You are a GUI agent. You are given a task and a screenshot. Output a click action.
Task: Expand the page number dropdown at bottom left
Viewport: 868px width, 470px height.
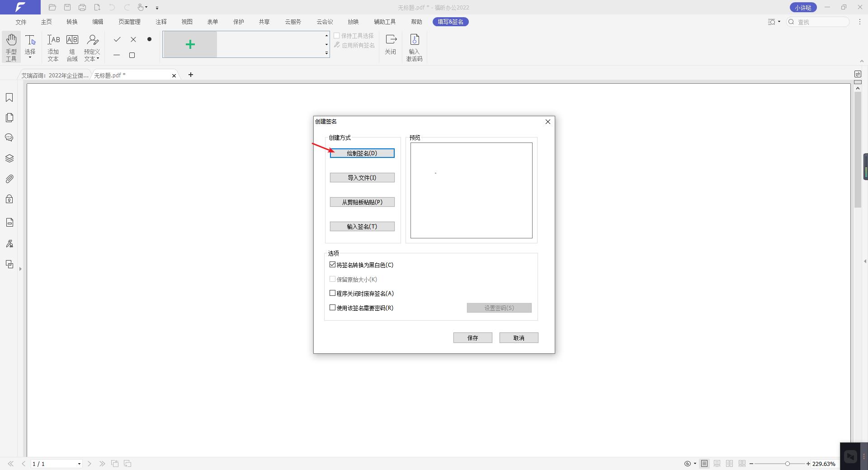coord(79,464)
